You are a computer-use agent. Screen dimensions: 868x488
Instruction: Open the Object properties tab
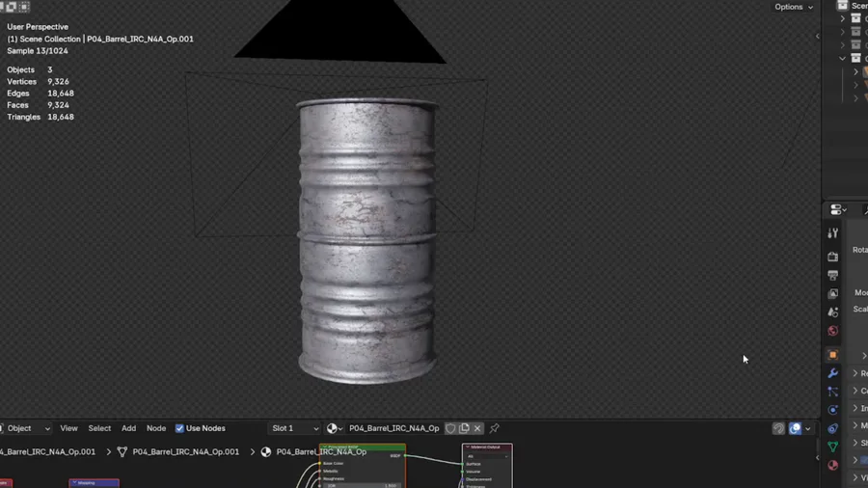coord(832,355)
